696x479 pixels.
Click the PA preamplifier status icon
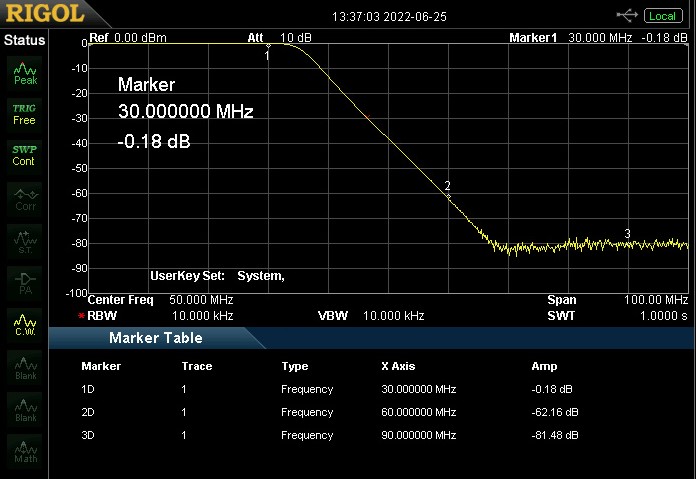pyautogui.click(x=24, y=282)
